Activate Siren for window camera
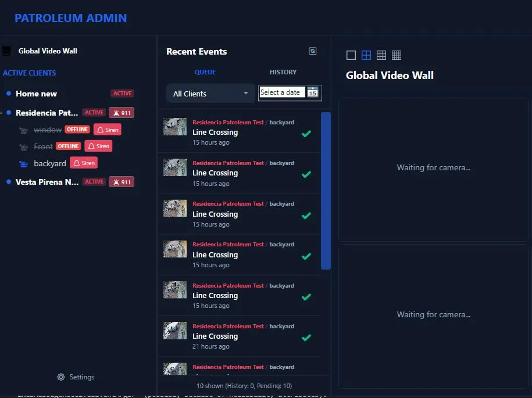 108,130
